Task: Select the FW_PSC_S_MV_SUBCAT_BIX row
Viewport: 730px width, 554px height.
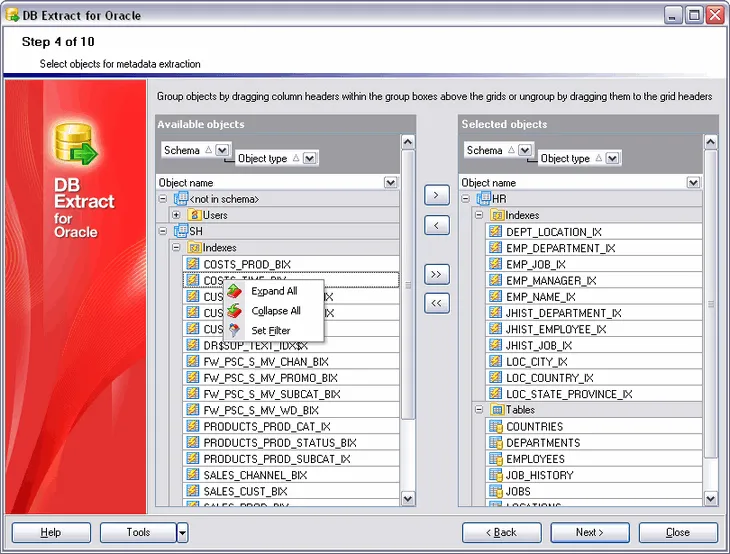Action: click(291, 394)
